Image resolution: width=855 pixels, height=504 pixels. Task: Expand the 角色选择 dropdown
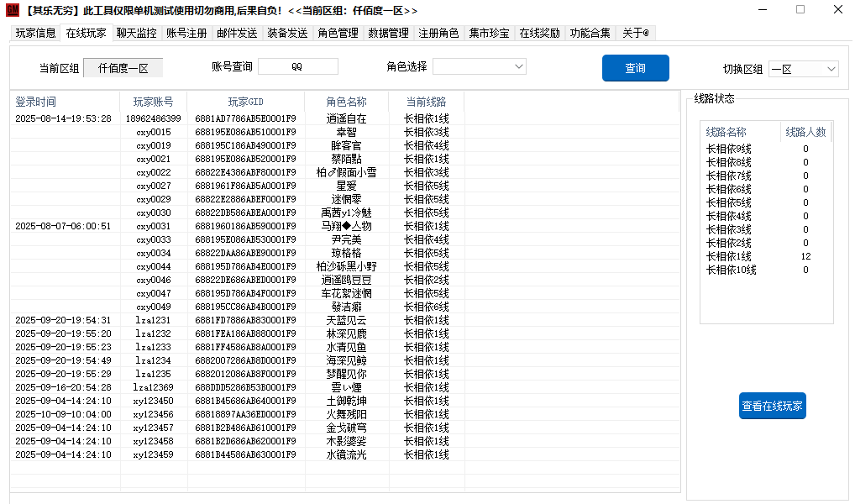point(479,66)
